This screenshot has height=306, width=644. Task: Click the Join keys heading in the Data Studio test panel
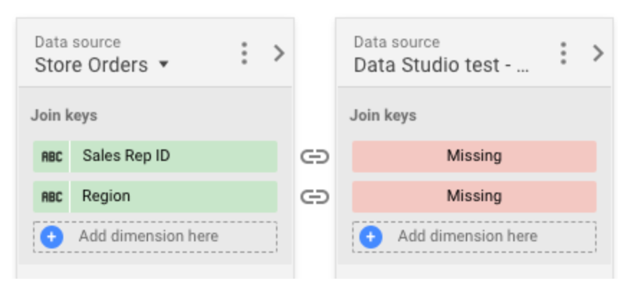click(x=382, y=115)
